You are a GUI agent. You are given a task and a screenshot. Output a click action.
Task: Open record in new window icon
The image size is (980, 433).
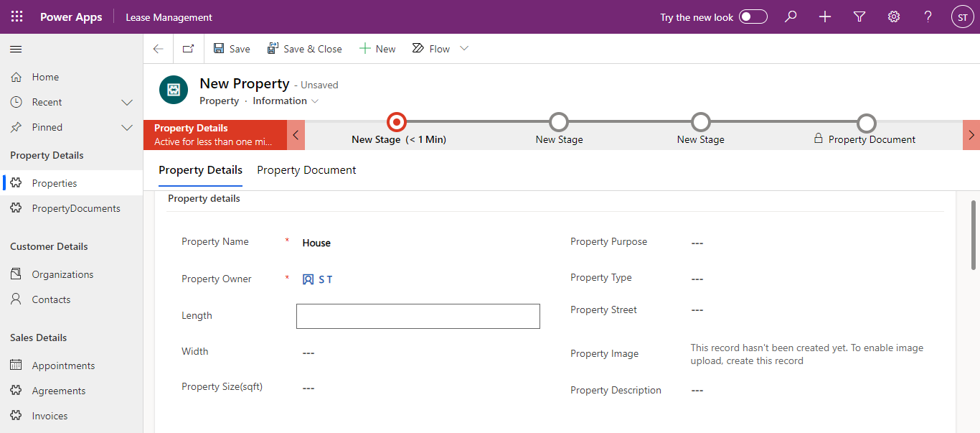[188, 49]
